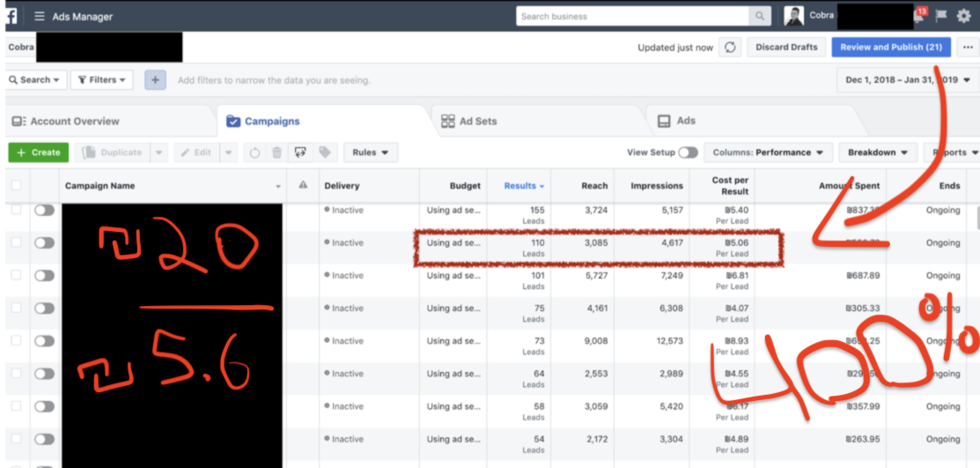The width and height of the screenshot is (980, 468).
Task: Open the settings gear icon
Action: [x=963, y=16]
